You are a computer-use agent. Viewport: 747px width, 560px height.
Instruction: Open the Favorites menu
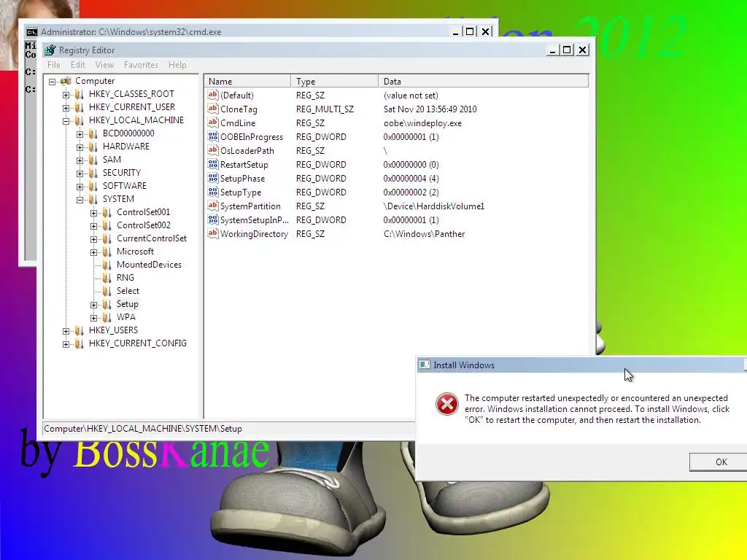(x=141, y=65)
